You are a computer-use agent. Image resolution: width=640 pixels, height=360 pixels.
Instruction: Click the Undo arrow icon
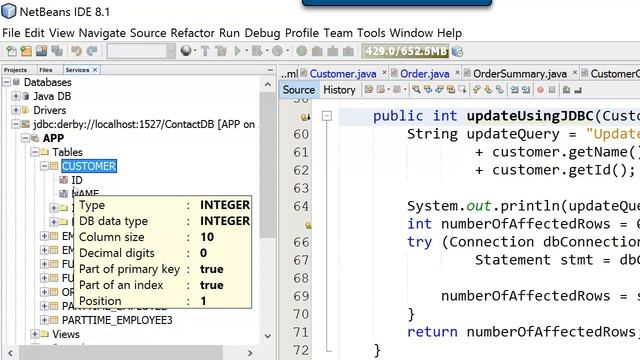(76, 51)
